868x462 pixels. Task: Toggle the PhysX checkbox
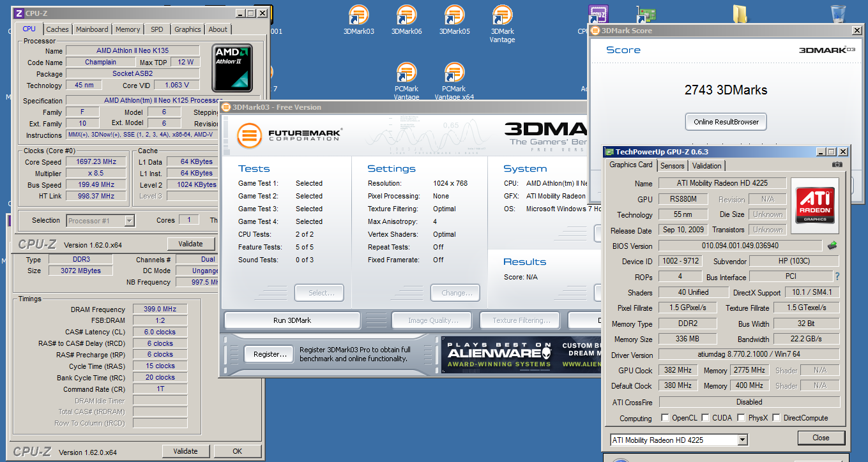741,417
